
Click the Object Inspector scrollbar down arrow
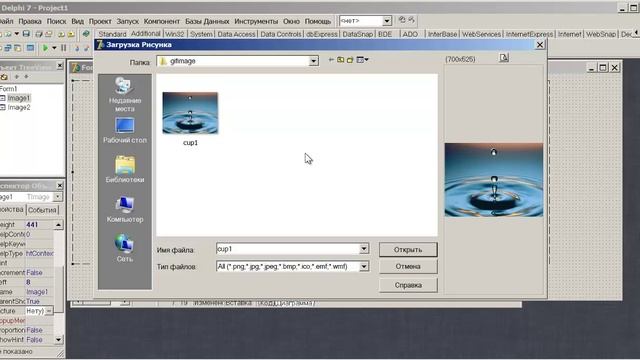(58, 340)
